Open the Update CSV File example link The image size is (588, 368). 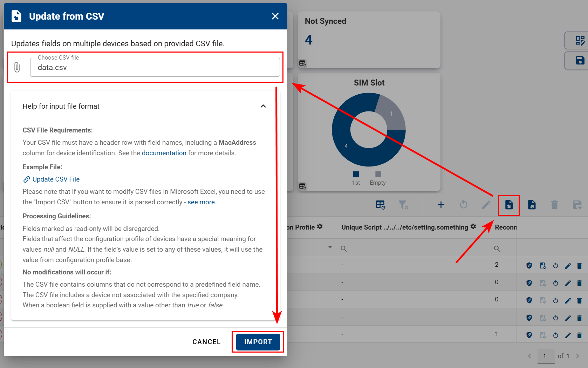(x=56, y=179)
